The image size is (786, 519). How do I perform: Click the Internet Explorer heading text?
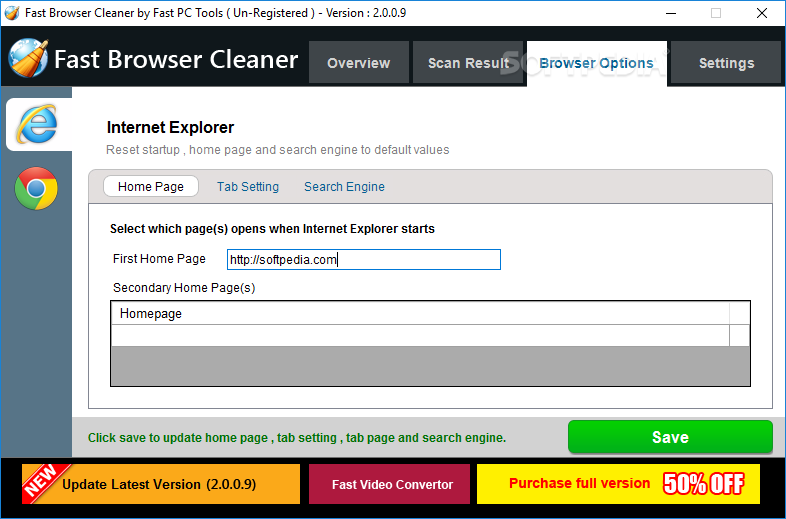(x=170, y=127)
